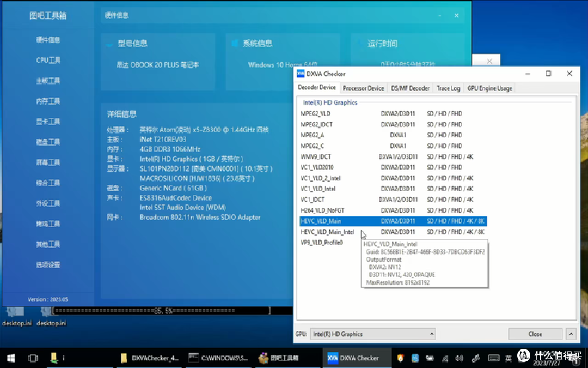Open the left desktop.ini desktop icon
The width and height of the screenshot is (588, 368).
point(16,317)
